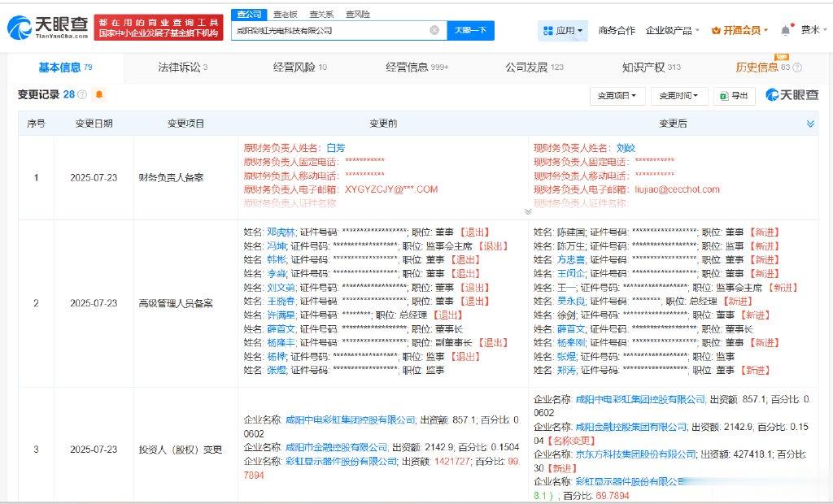This screenshot has width=833, height=504.
Task: Open the 应用 dropdown
Action: pos(563,31)
